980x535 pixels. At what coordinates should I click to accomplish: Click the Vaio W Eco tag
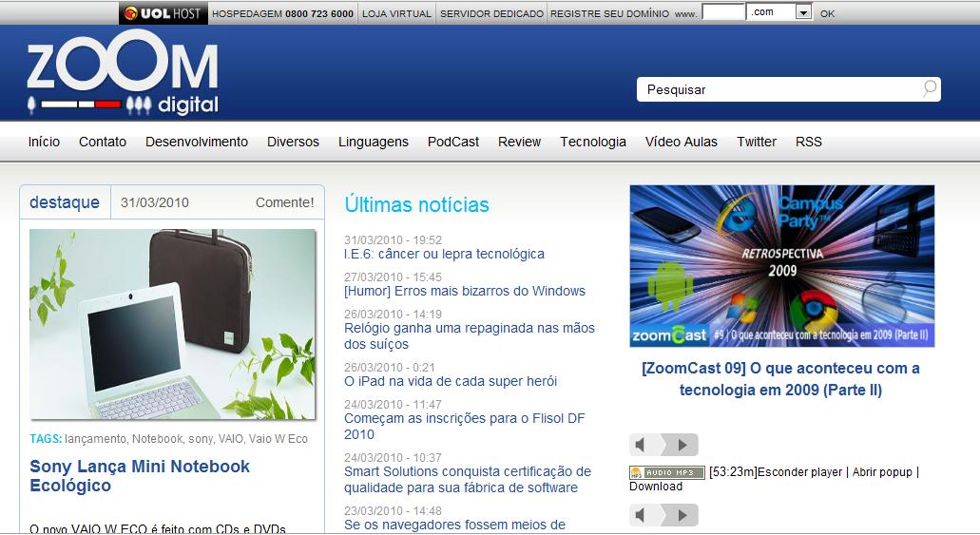279,439
